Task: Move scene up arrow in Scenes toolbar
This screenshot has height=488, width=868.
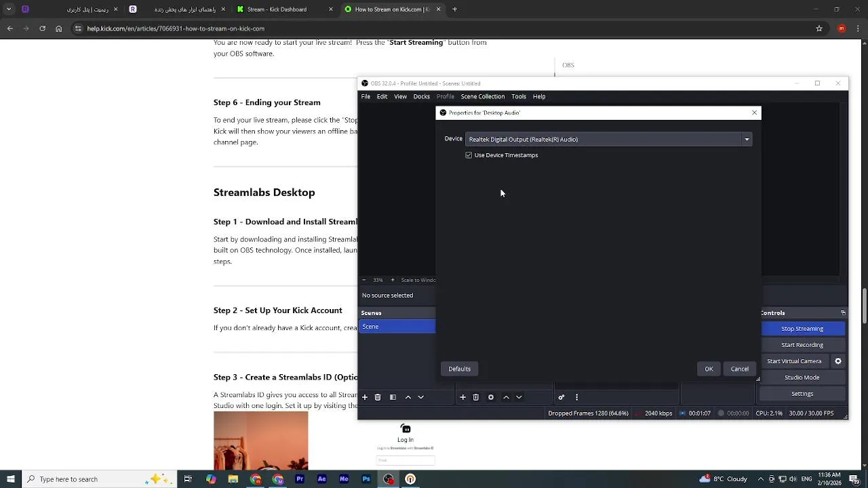Action: [408, 397]
